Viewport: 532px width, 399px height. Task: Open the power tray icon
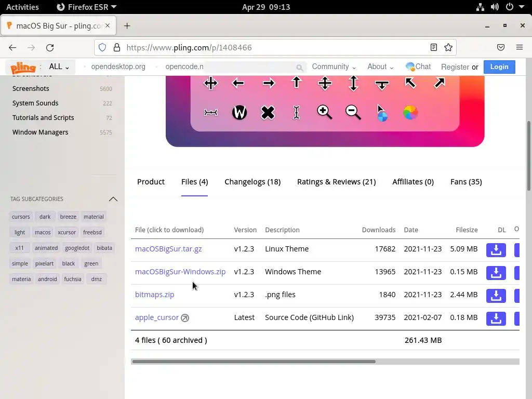tap(509, 7)
